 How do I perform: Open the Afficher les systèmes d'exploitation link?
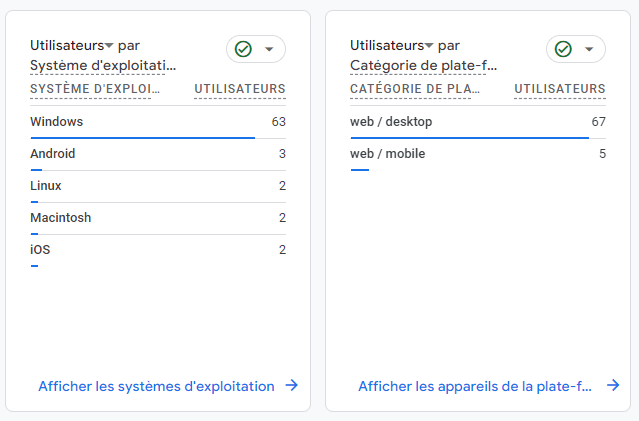click(x=156, y=386)
